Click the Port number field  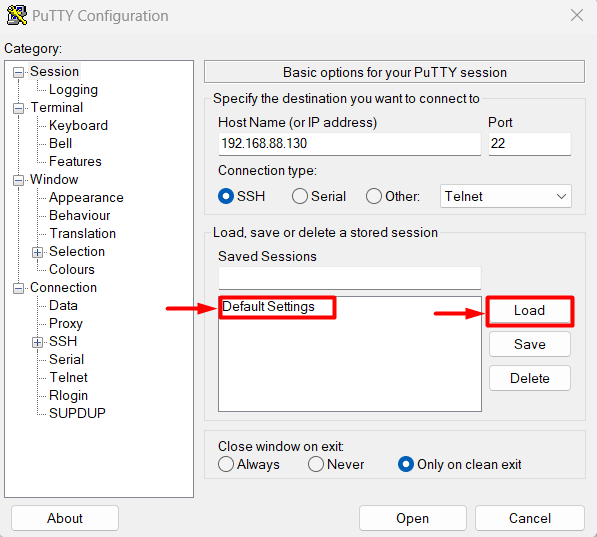pos(530,144)
